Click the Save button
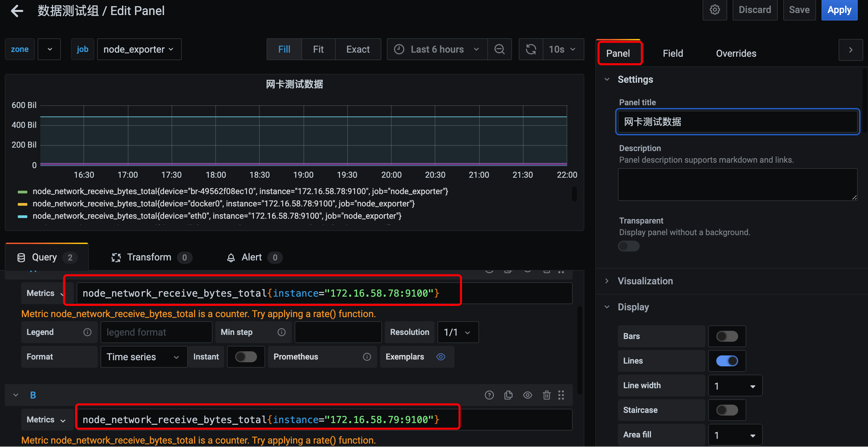Viewport: 868px width, 447px height. (x=799, y=10)
